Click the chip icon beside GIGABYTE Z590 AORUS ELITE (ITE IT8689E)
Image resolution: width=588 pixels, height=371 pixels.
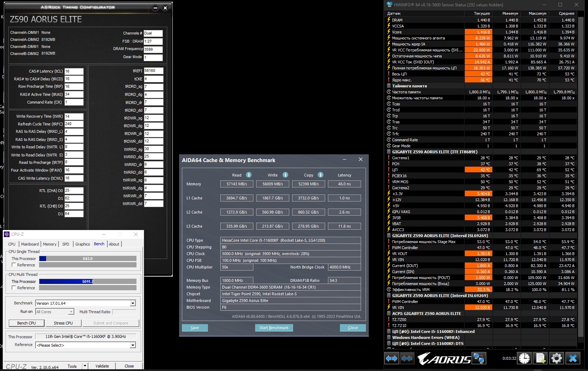[389, 152]
